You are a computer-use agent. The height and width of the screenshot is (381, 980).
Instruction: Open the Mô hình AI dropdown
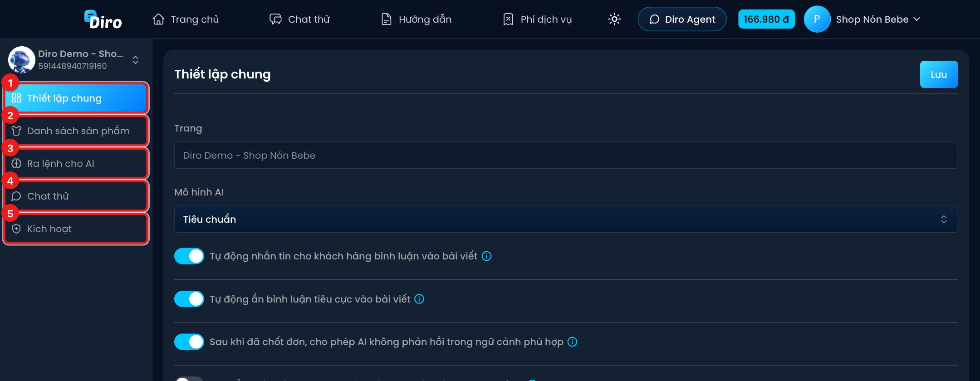(x=566, y=219)
